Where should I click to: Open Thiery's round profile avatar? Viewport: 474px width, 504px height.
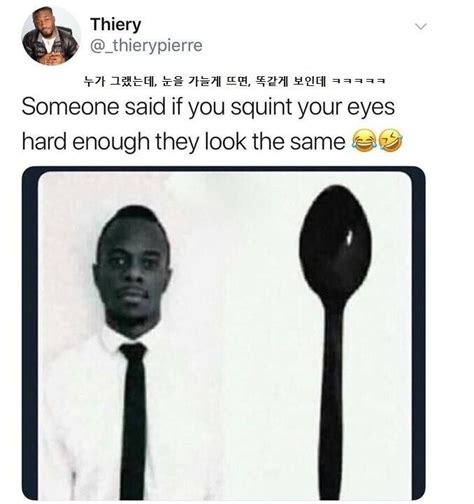pos(51,36)
